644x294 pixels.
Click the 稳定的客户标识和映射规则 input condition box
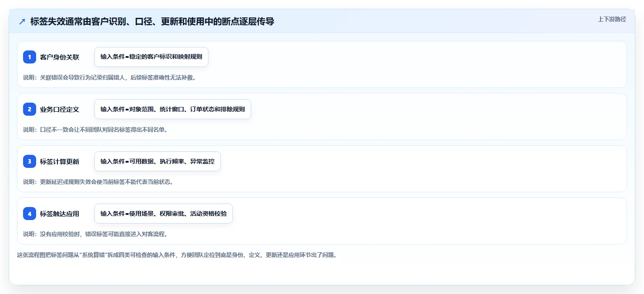point(151,57)
